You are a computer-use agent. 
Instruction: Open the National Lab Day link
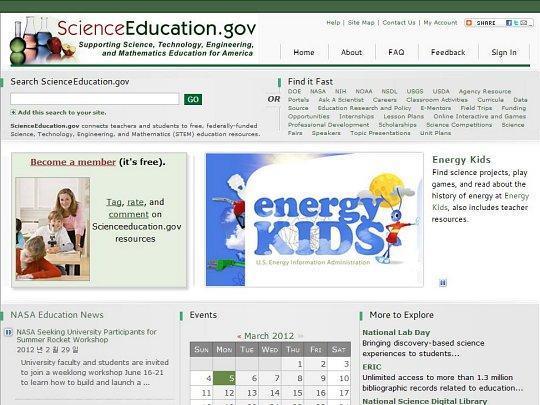tap(396, 333)
